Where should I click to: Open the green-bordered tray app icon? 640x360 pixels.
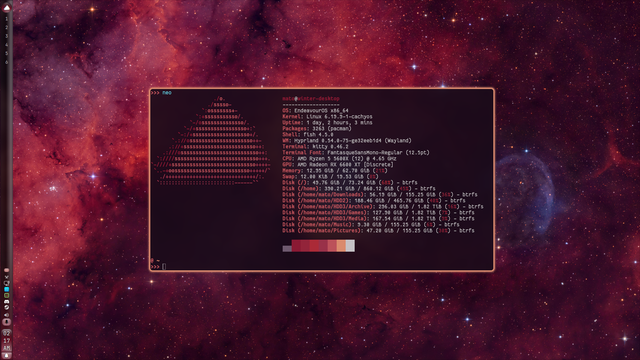[x=7, y=295]
